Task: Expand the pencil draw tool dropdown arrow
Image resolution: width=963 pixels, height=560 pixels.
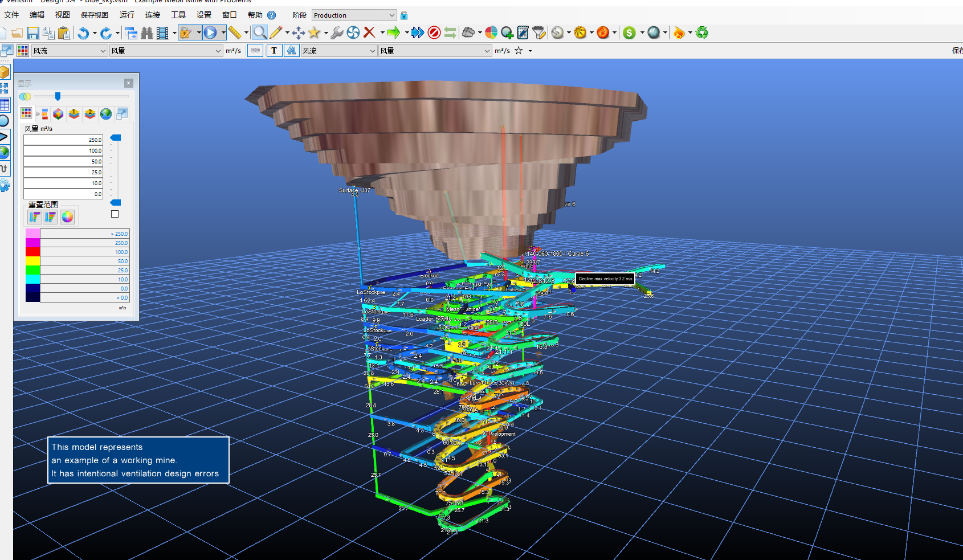Action: [287, 33]
